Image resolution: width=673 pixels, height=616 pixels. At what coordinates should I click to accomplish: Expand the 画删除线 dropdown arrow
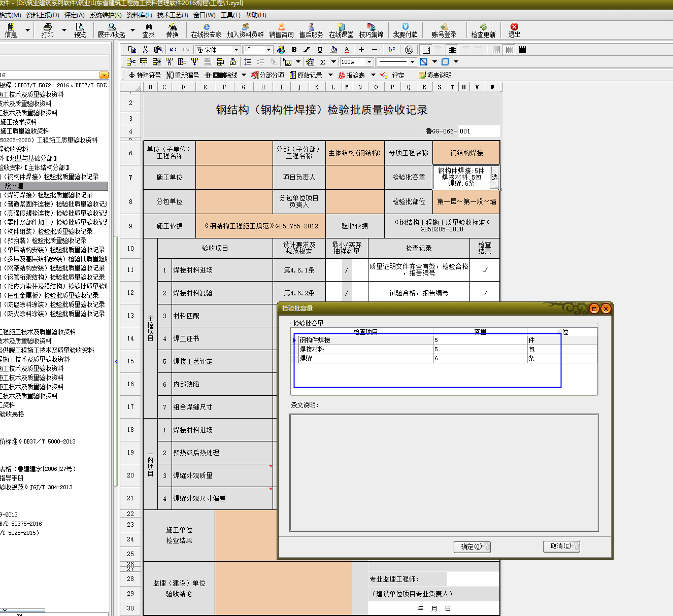pos(244,75)
